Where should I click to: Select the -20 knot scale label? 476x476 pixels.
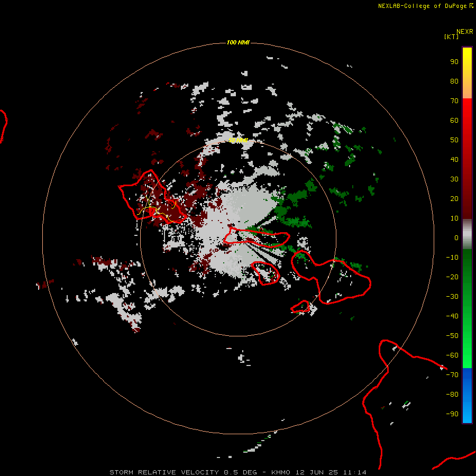tap(452, 277)
